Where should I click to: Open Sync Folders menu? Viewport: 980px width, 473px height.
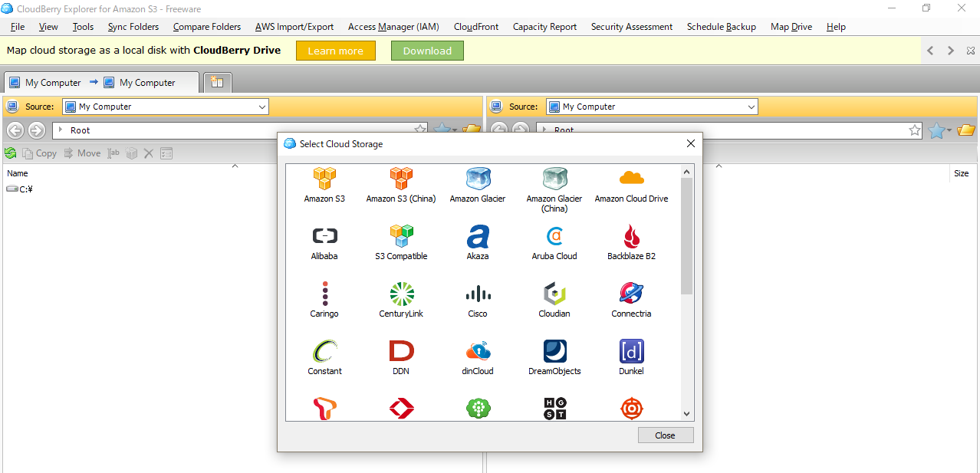pyautogui.click(x=133, y=26)
